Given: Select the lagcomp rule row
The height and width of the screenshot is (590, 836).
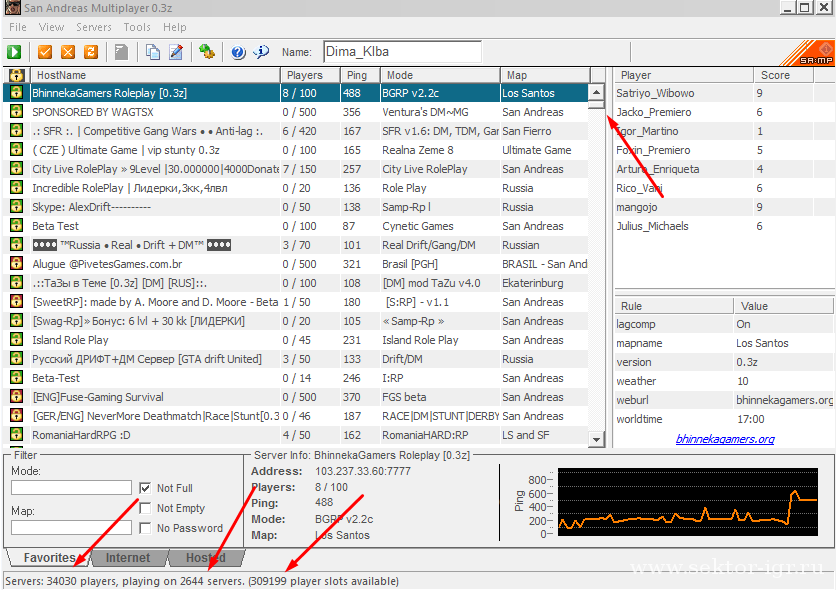Looking at the screenshot, I should point(724,324).
